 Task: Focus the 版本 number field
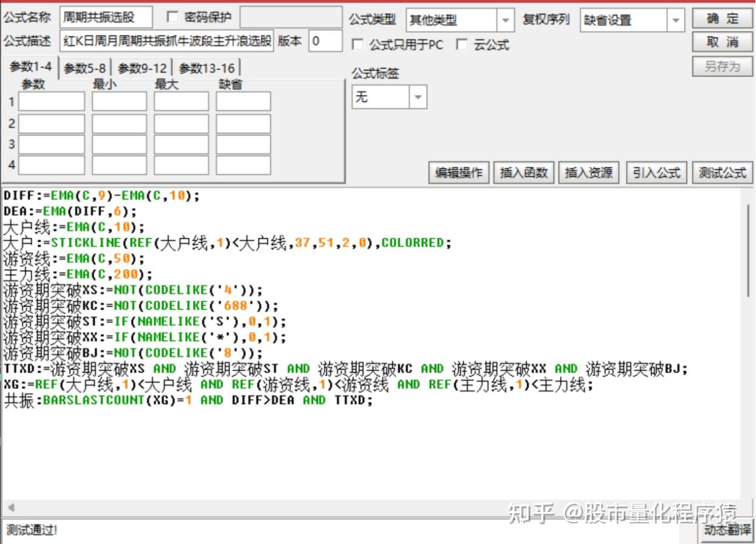point(325,41)
